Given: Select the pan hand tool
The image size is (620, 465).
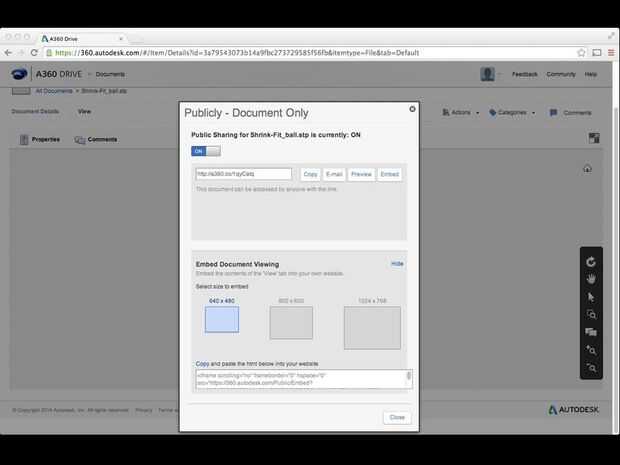Looking at the screenshot, I should 591,279.
